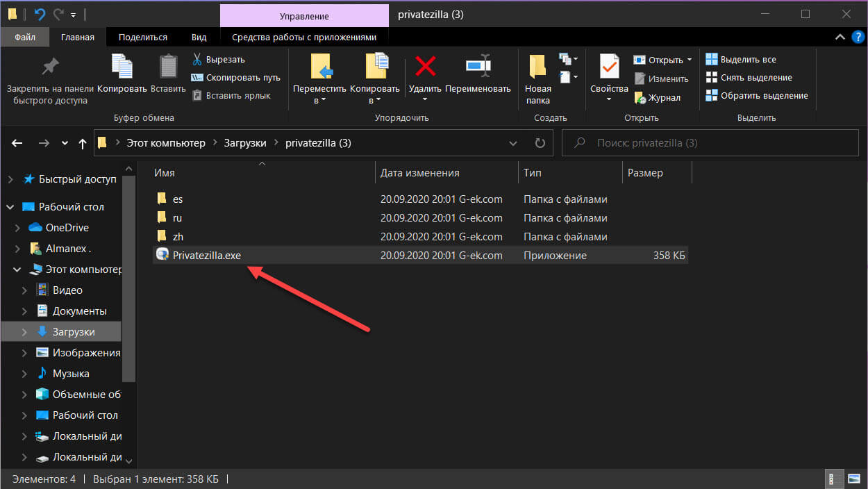Open the Delete (Удалить) dropdown arrow
Image resolution: width=868 pixels, height=489 pixels.
425,101
